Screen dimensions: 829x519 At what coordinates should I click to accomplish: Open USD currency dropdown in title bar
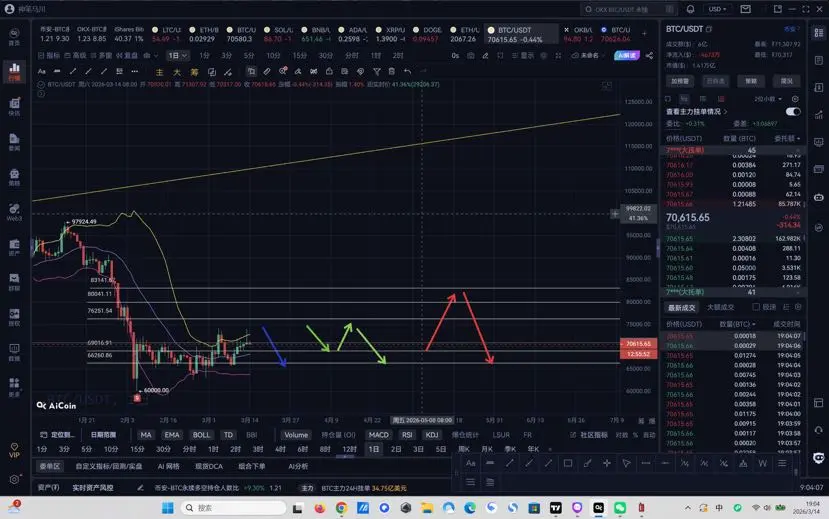717,9
